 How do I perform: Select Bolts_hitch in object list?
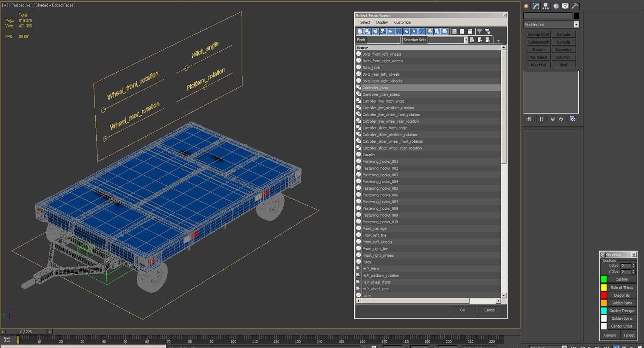pyautogui.click(x=429, y=67)
